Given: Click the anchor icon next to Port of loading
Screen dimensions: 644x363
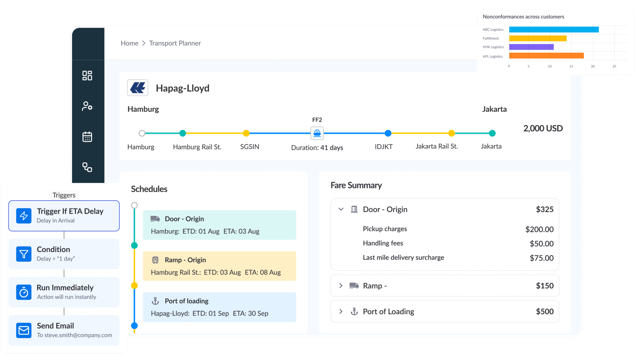Looking at the screenshot, I should point(155,301).
